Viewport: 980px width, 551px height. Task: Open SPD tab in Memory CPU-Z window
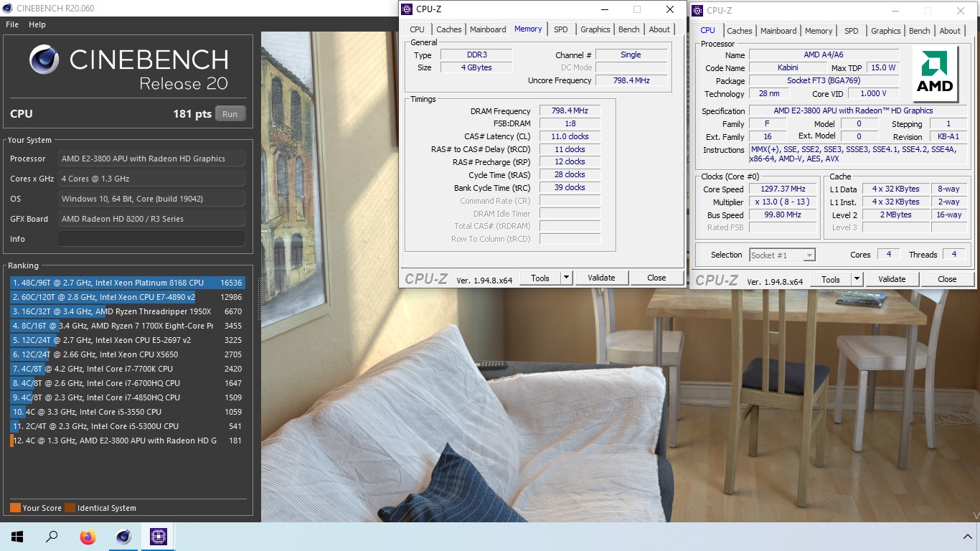561,29
